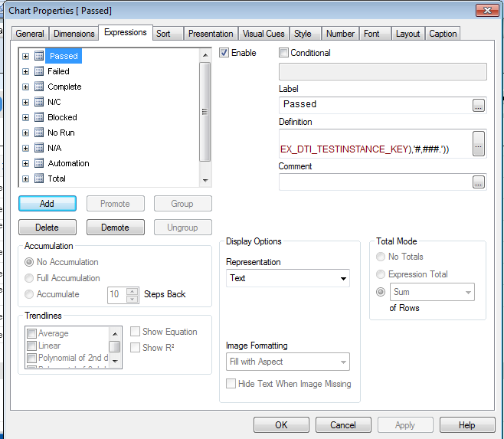The height and width of the screenshot is (439, 504).
Task: Select the Sum of Rows radio button
Action: pyautogui.click(x=381, y=292)
